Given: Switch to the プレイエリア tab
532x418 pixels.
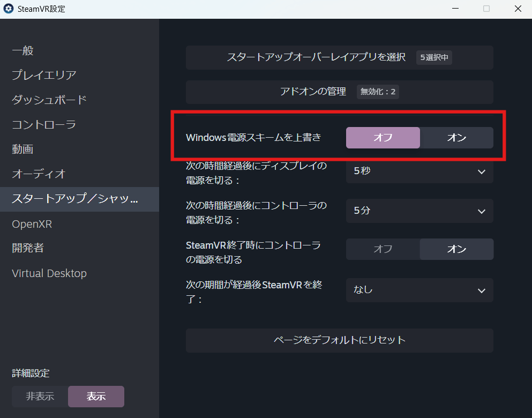Looking at the screenshot, I should [44, 75].
